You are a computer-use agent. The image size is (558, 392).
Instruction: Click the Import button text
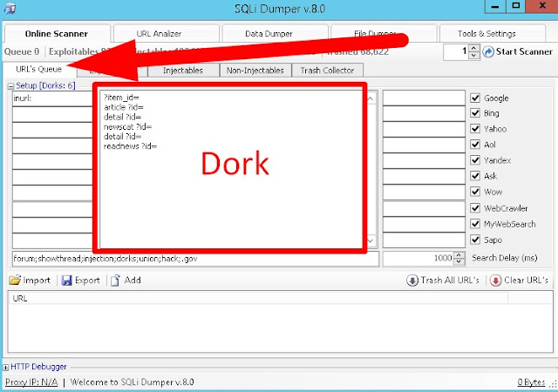tap(37, 280)
